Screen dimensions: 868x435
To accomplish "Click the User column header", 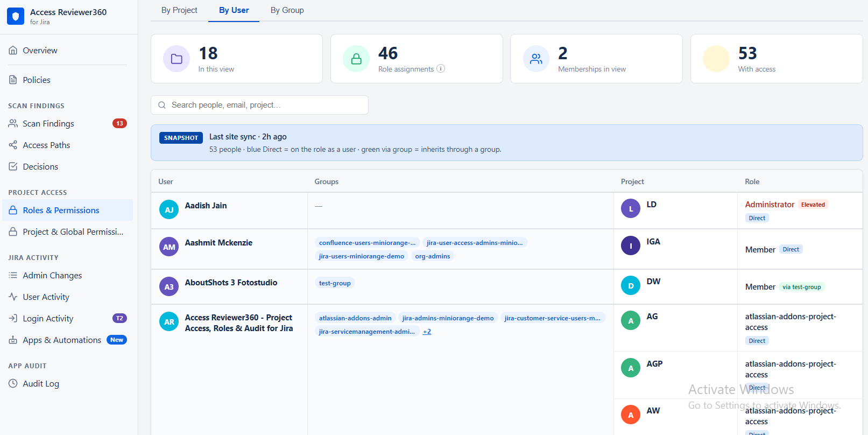I will coord(166,181).
